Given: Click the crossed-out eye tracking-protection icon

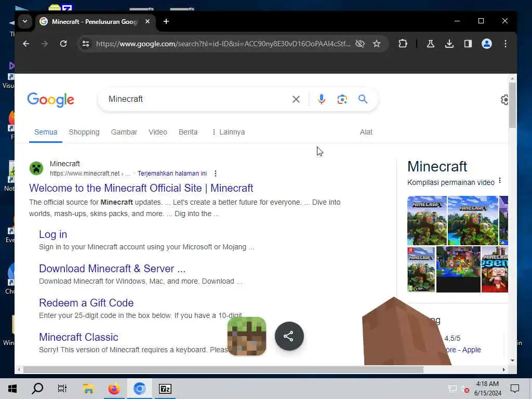Looking at the screenshot, I should [x=360, y=44].
